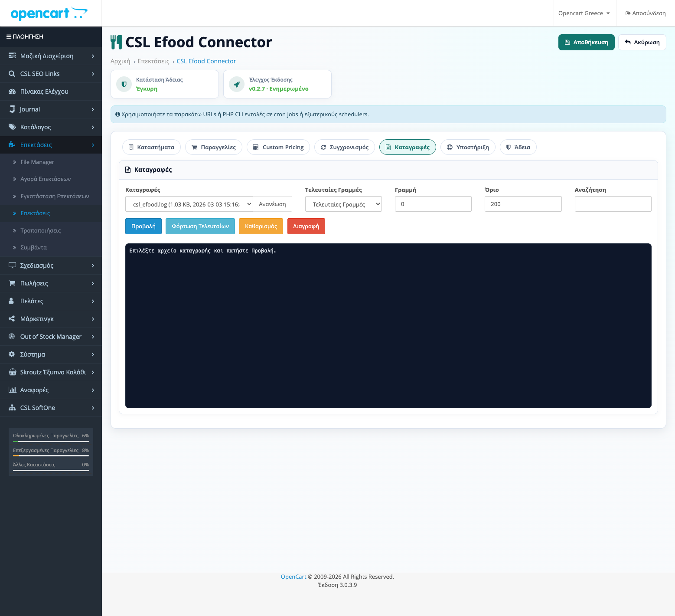Image resolution: width=675 pixels, height=616 pixels.
Task: Open the Τελευταίες Γραμμές mode dropdown
Action: tap(343, 204)
